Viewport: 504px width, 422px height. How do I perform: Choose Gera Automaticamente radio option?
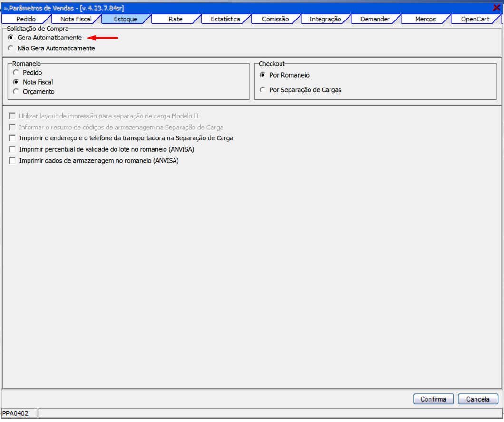tap(11, 37)
